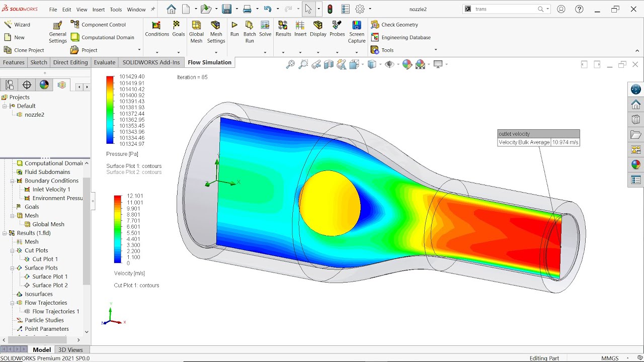Click the New project button
The height and width of the screenshot is (362, 644).
coord(15,37)
